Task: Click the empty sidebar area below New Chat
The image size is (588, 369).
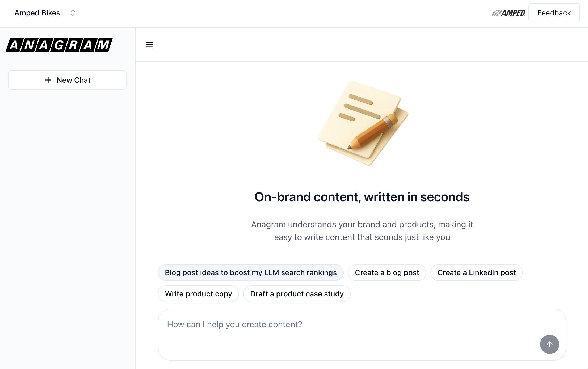Action: (x=68, y=213)
